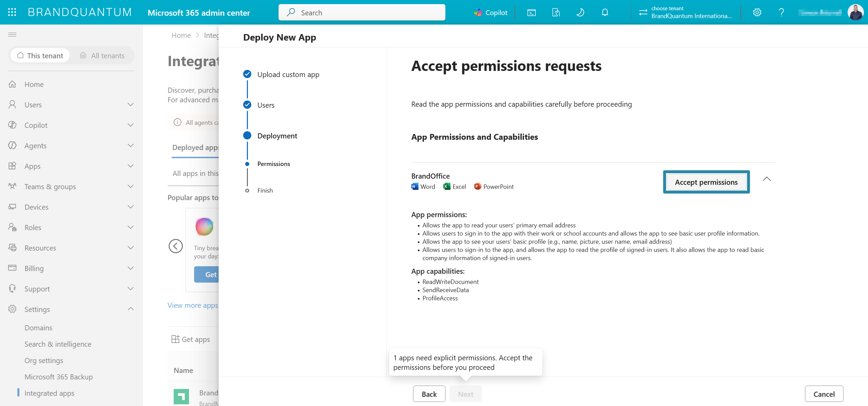Image resolution: width=868 pixels, height=406 pixels.
Task: Switch to All tenants view
Action: point(102,56)
